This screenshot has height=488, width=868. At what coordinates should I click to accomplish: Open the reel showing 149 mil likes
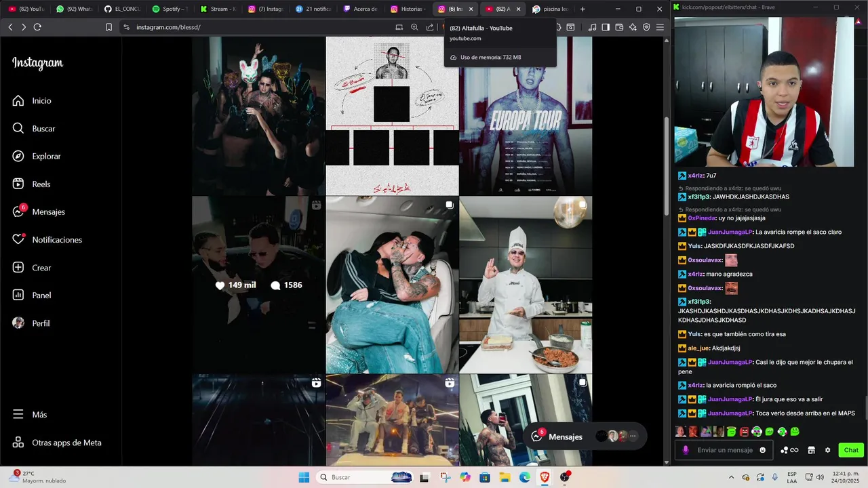coord(258,285)
